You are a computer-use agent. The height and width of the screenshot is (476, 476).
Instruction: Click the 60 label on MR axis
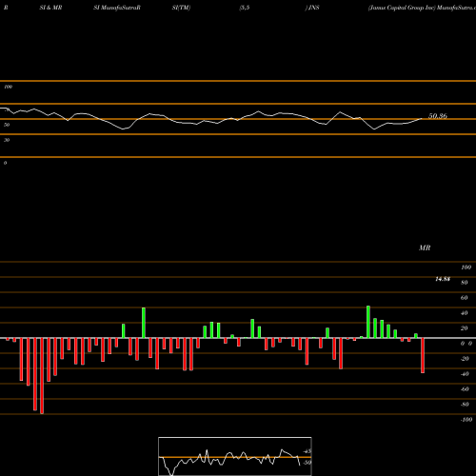click(465, 298)
